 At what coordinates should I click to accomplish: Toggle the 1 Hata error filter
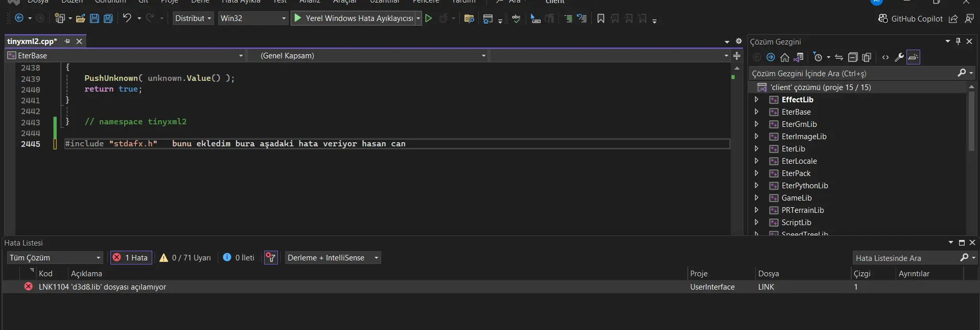coord(131,258)
